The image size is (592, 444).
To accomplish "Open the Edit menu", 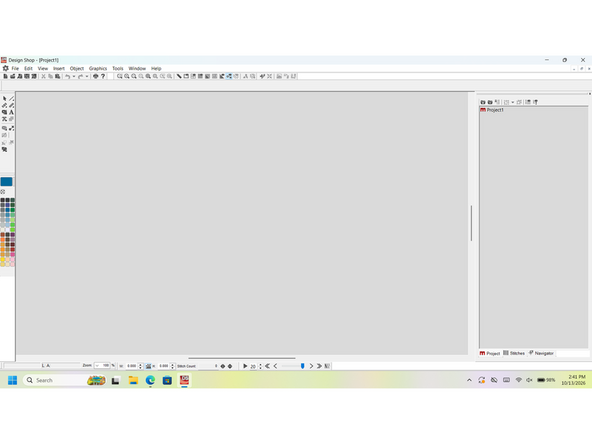I will (x=28, y=68).
